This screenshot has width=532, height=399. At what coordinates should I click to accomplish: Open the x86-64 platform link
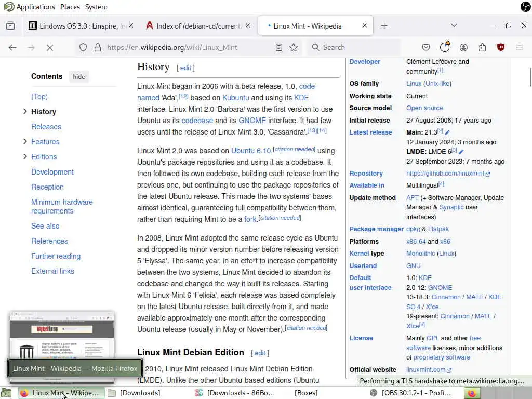416,242
